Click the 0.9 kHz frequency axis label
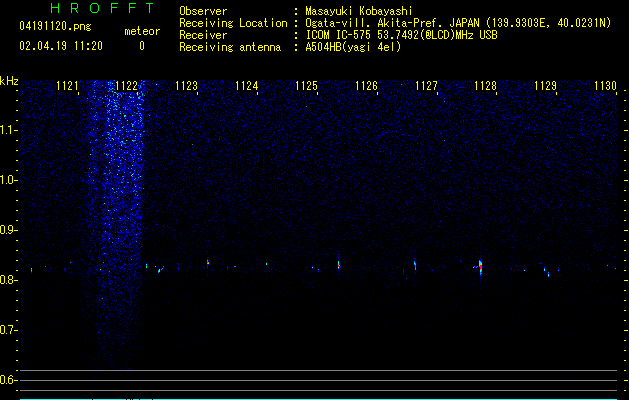This screenshot has width=629, height=400. [x=8, y=230]
